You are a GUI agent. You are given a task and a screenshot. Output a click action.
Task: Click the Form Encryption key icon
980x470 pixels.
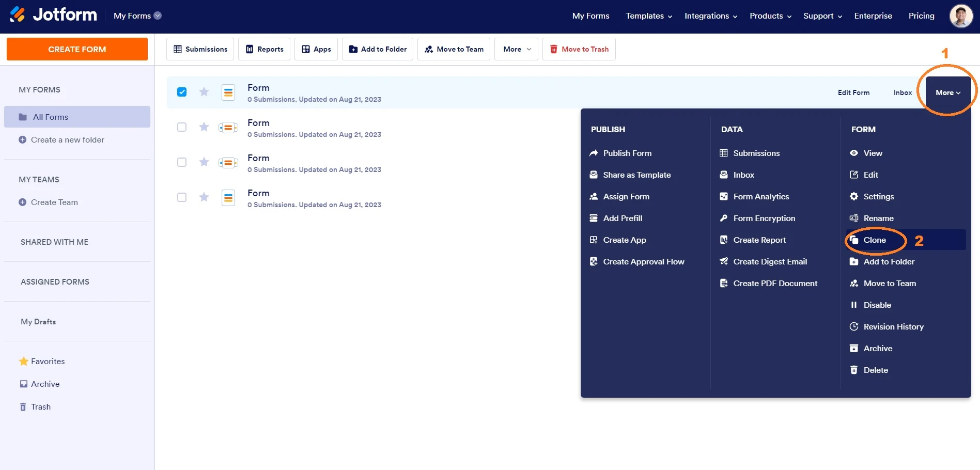coord(724,218)
